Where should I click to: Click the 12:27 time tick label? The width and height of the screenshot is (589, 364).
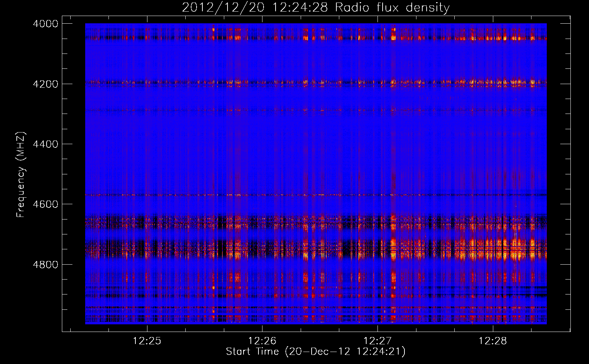(x=377, y=341)
